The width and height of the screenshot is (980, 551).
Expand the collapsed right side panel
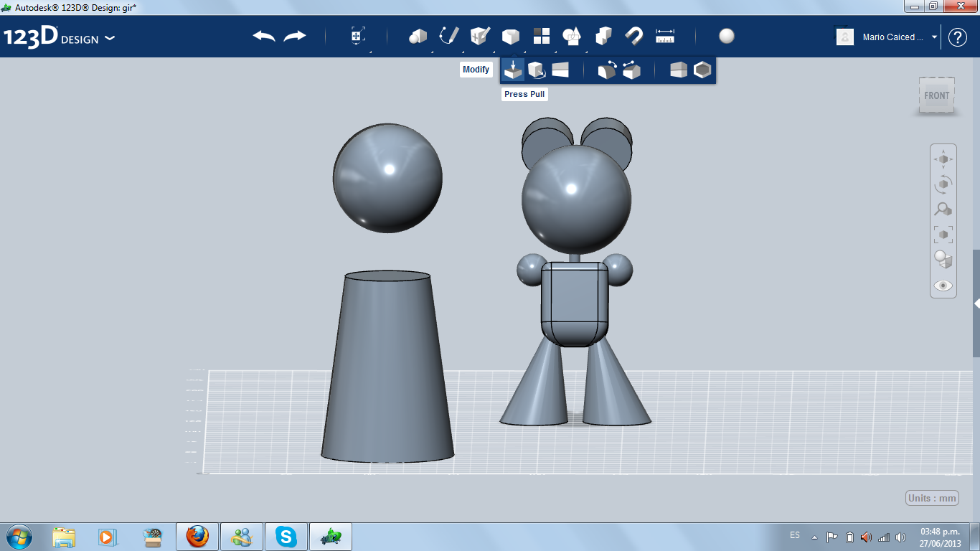[x=976, y=303]
